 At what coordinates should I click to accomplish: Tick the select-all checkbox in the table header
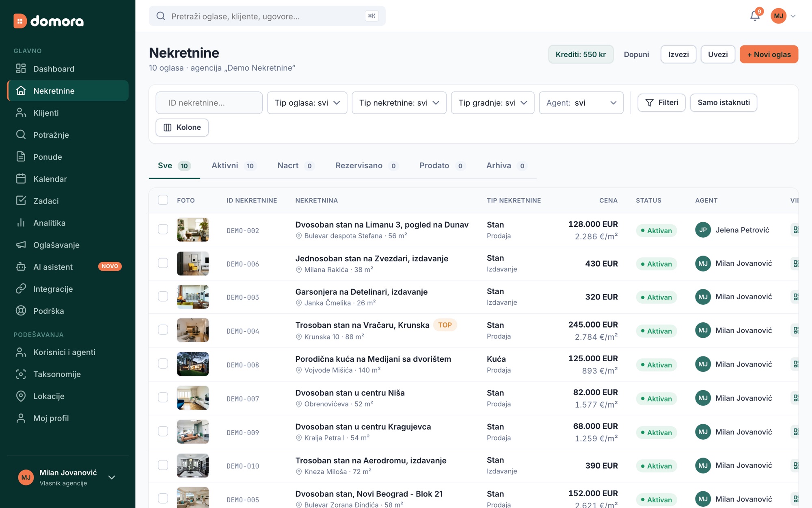coord(163,200)
